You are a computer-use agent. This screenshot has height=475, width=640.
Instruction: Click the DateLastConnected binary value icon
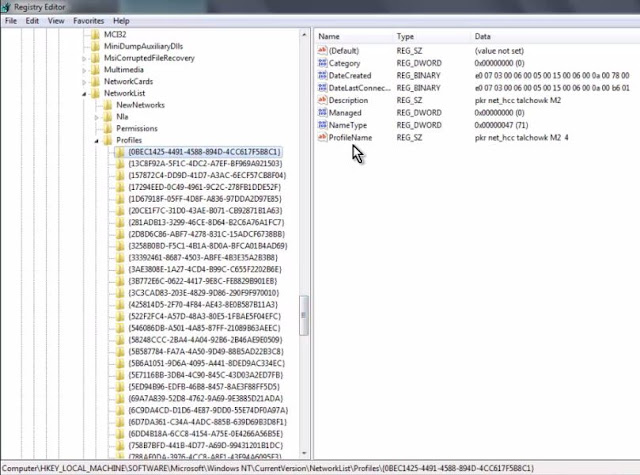point(322,88)
